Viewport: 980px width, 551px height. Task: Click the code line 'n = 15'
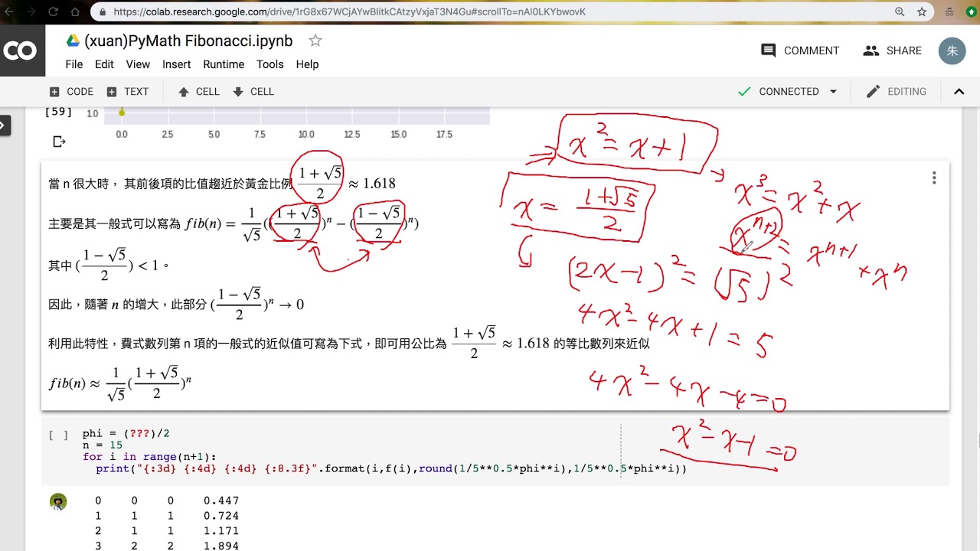point(102,445)
